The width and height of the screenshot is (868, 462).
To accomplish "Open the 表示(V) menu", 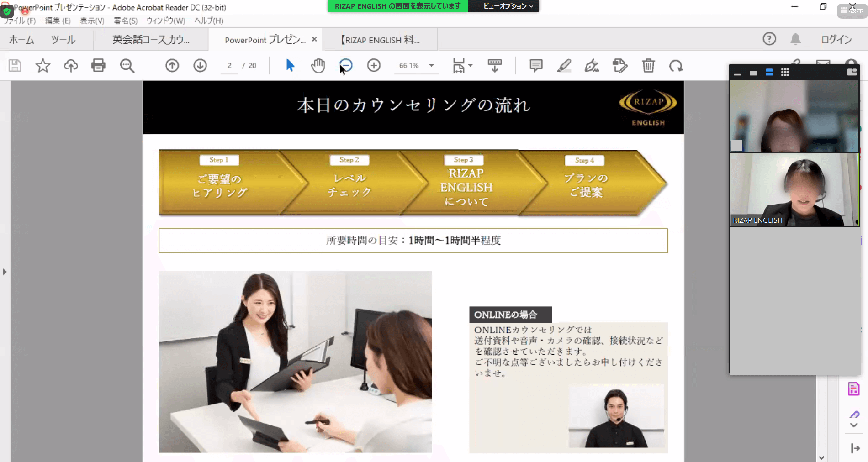I will (x=92, y=21).
